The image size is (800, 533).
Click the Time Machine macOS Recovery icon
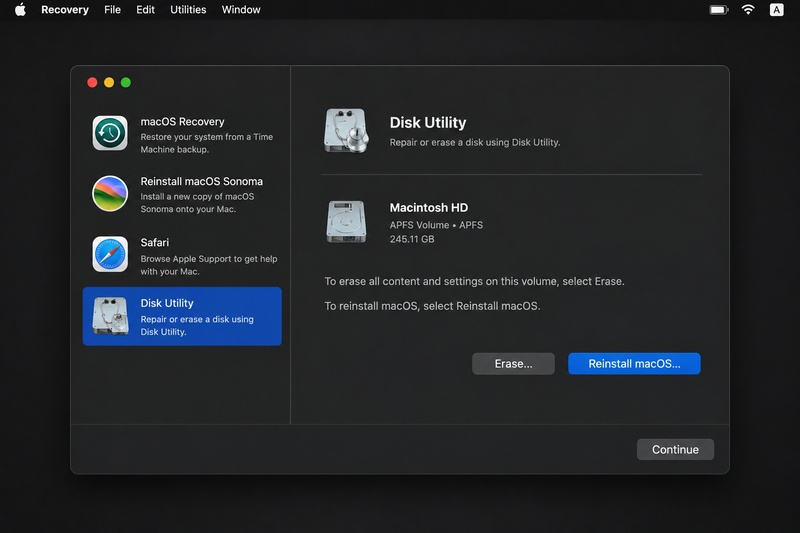point(110,133)
